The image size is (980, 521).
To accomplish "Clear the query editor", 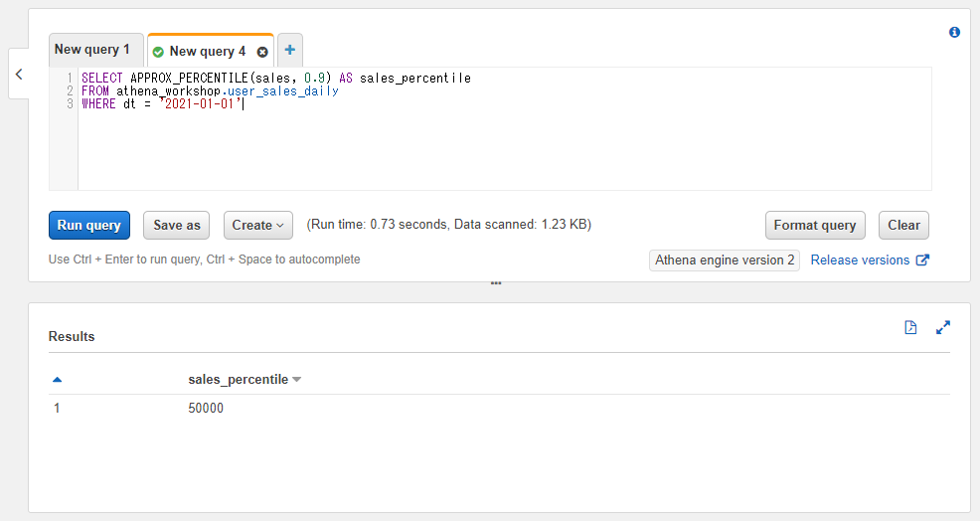I will pos(903,225).
